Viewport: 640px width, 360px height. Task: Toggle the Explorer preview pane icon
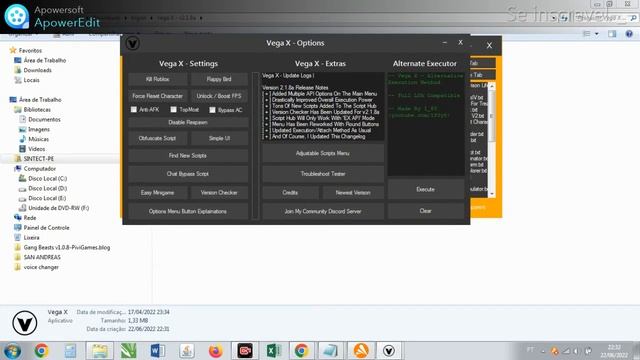tap(612, 34)
